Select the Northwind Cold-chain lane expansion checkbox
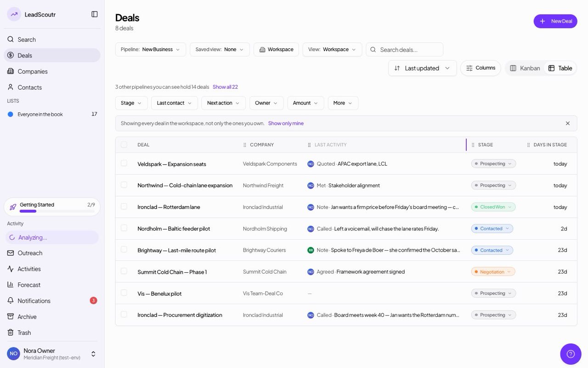The image size is (588, 368). click(x=124, y=185)
